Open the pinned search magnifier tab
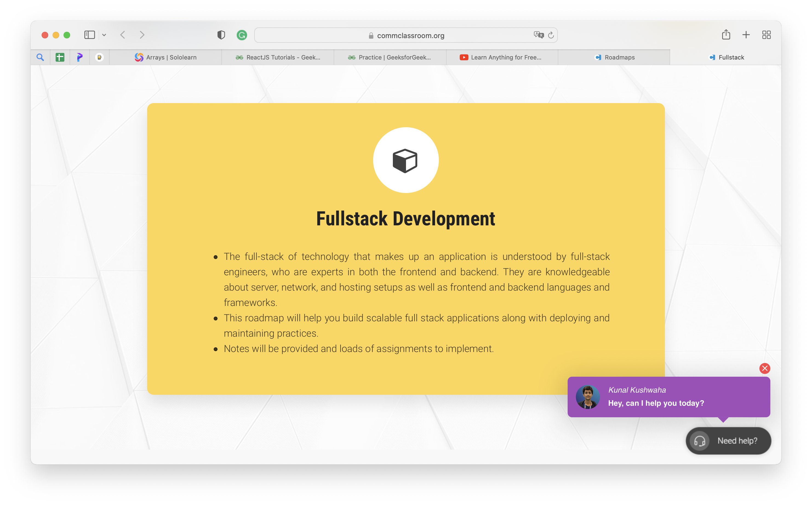The height and width of the screenshot is (505, 812). pos(40,57)
